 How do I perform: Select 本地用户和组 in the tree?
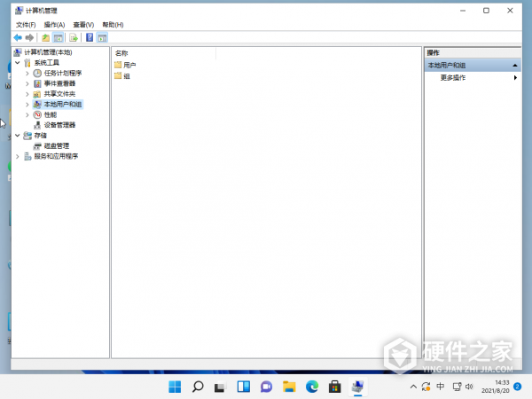(63, 105)
